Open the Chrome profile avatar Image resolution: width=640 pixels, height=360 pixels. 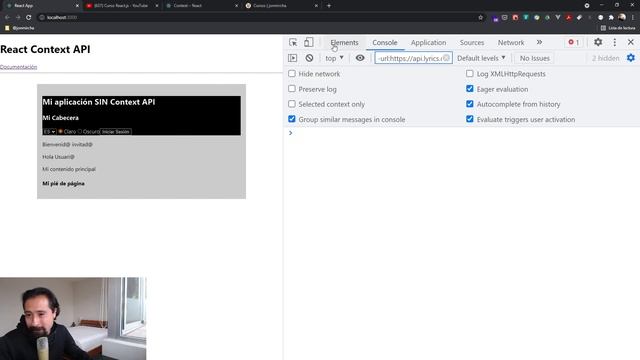622,18
